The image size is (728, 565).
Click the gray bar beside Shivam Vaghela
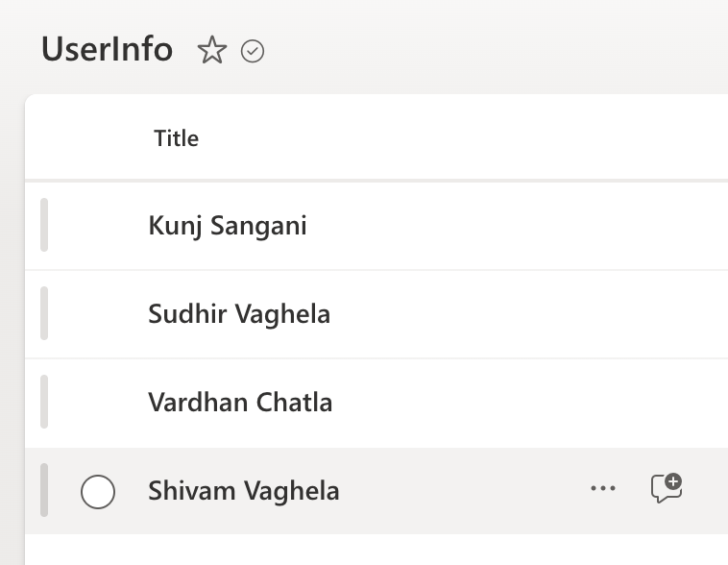click(x=44, y=490)
